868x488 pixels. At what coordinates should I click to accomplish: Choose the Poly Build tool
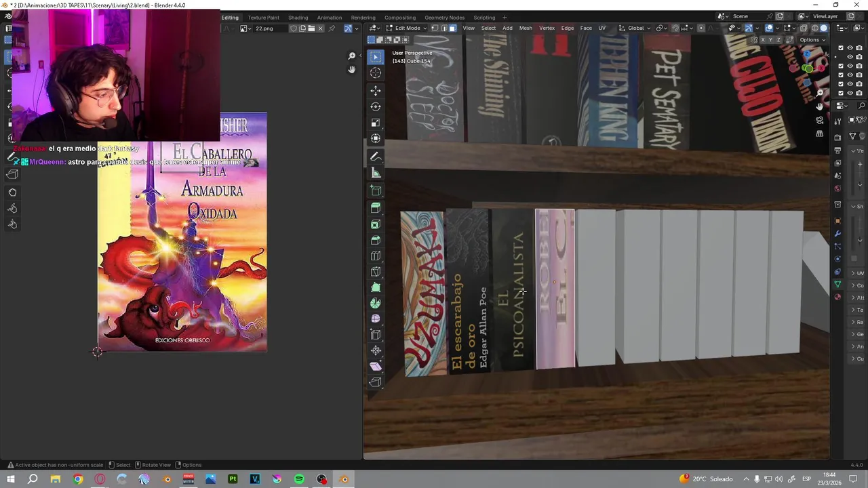click(x=376, y=287)
